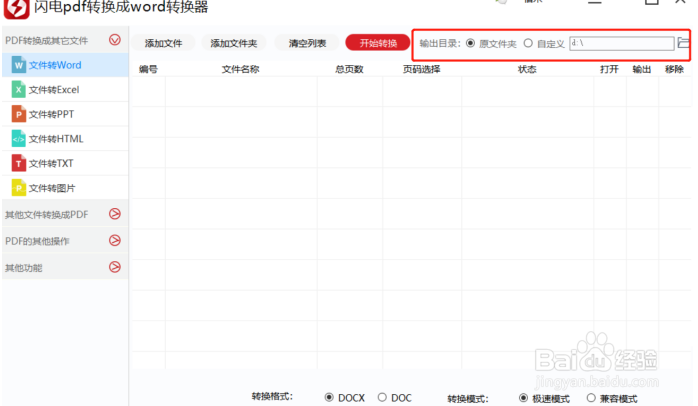Image resolution: width=698 pixels, height=406 pixels.
Task: Open 文件转PPT conversion option
Action: tap(65, 114)
